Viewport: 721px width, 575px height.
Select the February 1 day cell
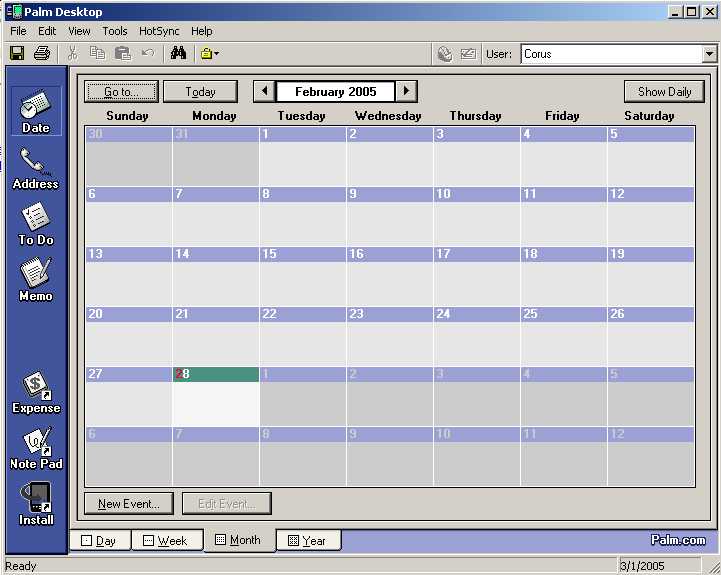click(x=303, y=156)
